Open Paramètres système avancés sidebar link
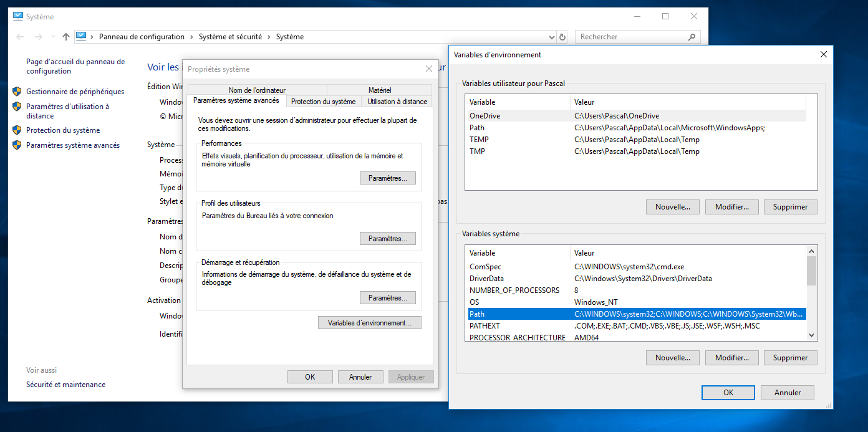This screenshot has height=432, width=868. point(73,145)
